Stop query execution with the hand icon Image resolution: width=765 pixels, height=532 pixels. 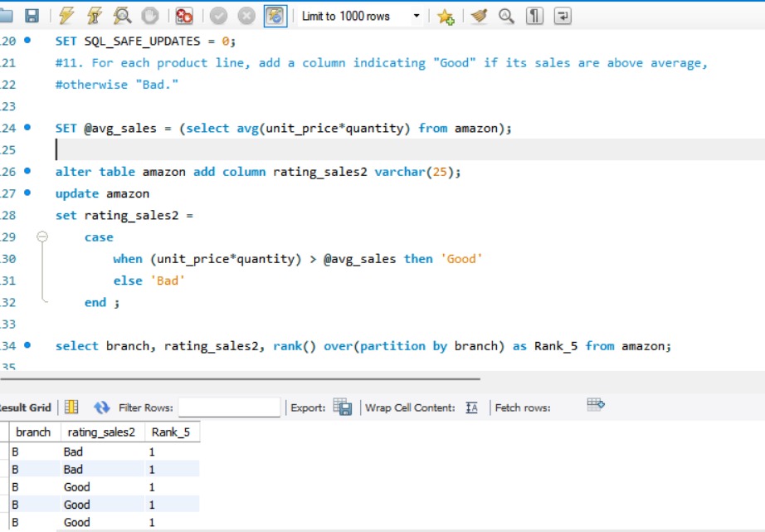(150, 16)
